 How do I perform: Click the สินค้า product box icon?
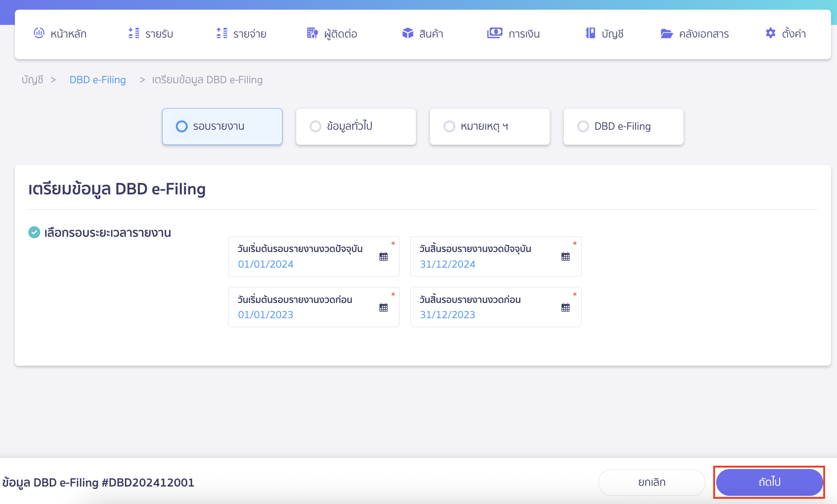408,33
